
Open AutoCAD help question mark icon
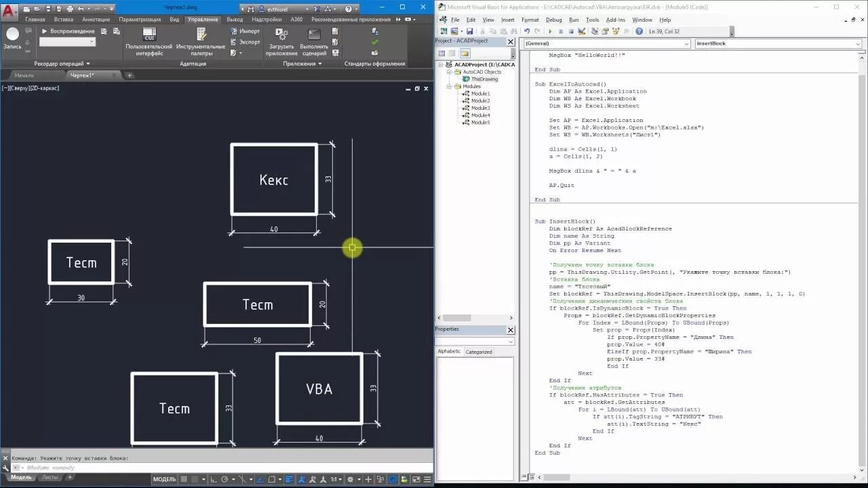coord(349,9)
